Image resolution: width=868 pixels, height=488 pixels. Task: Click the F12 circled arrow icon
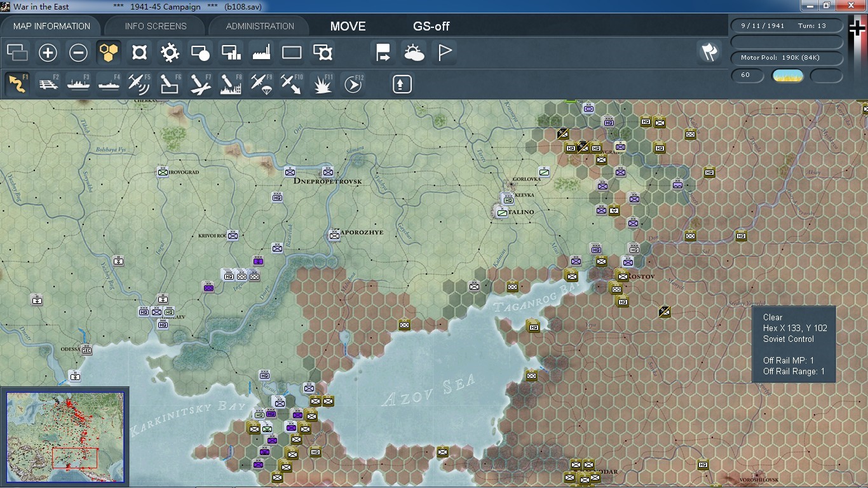click(x=353, y=84)
